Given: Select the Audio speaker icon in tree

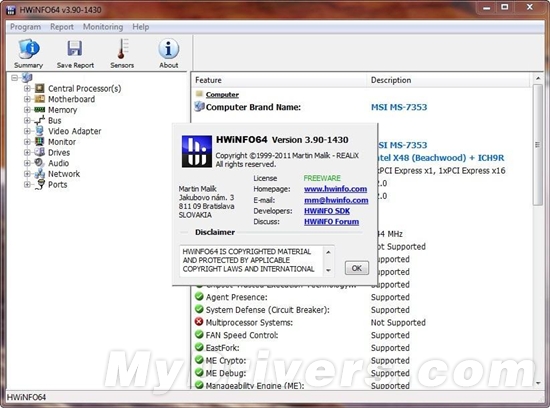Looking at the screenshot, I should point(40,163).
